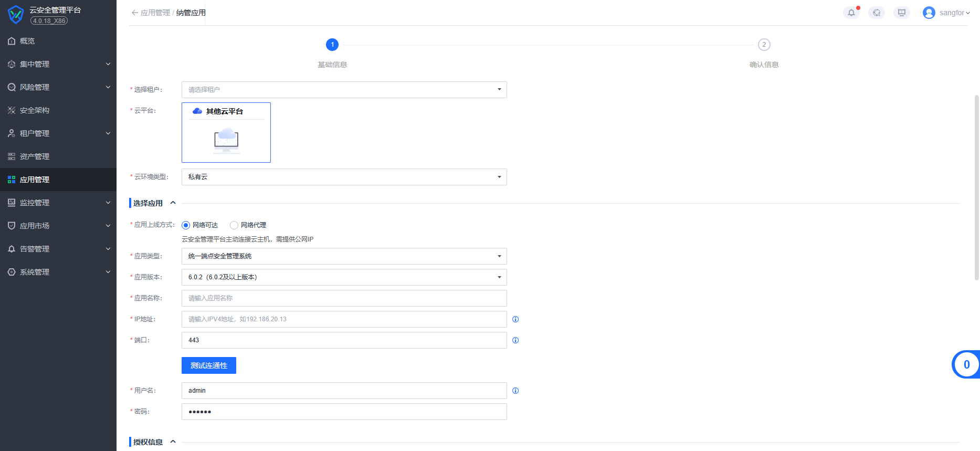Select the 其他云平台 cloud platform card
The image size is (980, 451).
coord(226,132)
